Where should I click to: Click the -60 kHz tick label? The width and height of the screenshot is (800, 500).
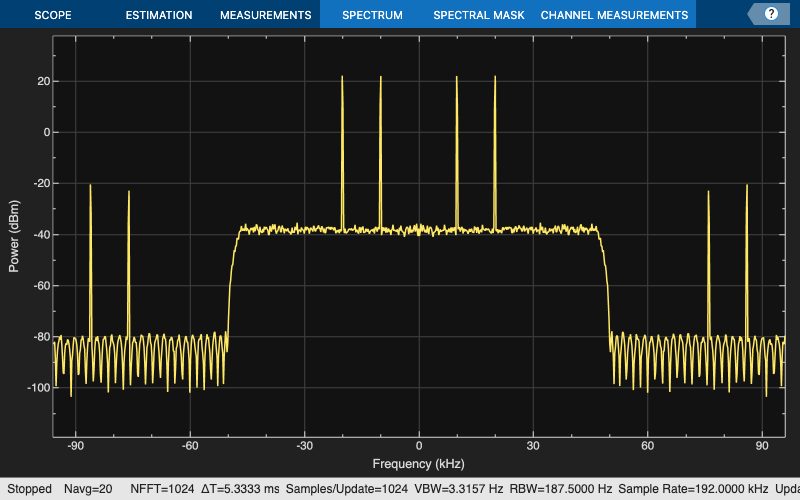click(x=190, y=446)
